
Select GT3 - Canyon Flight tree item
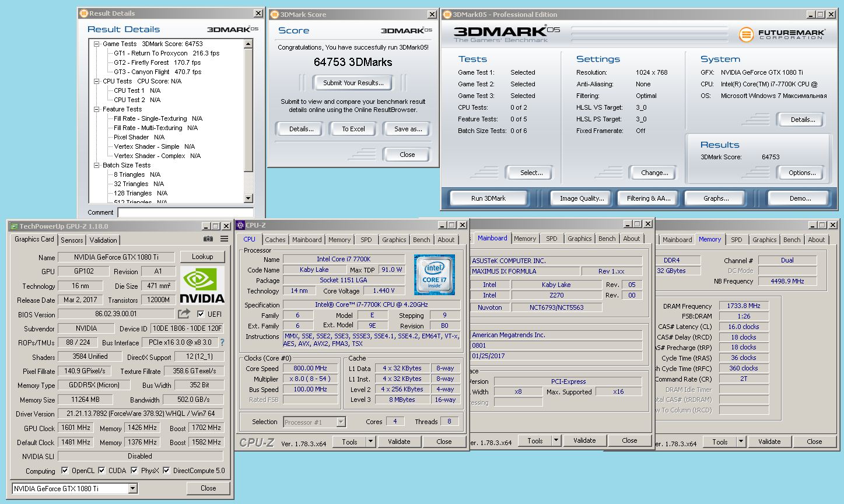(157, 72)
